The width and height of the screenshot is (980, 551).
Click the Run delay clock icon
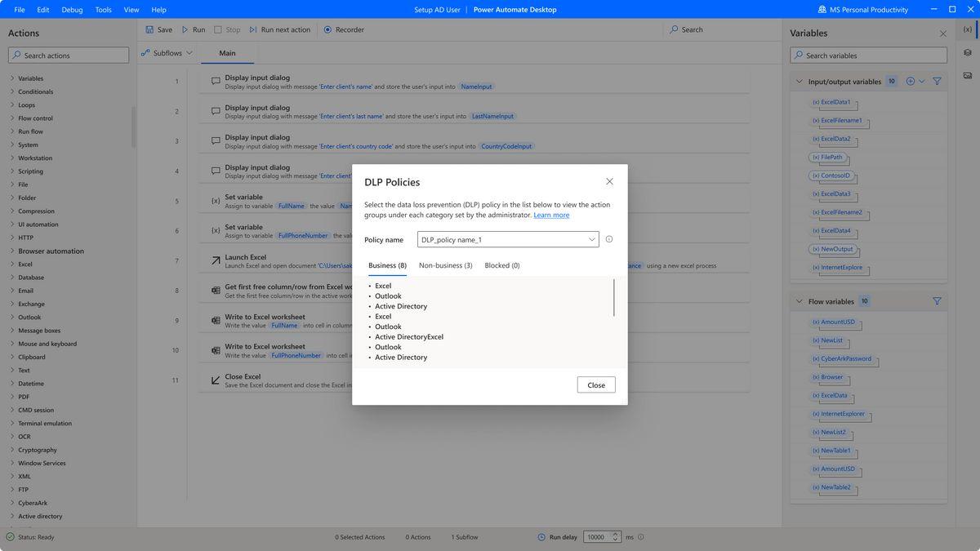[x=541, y=537]
